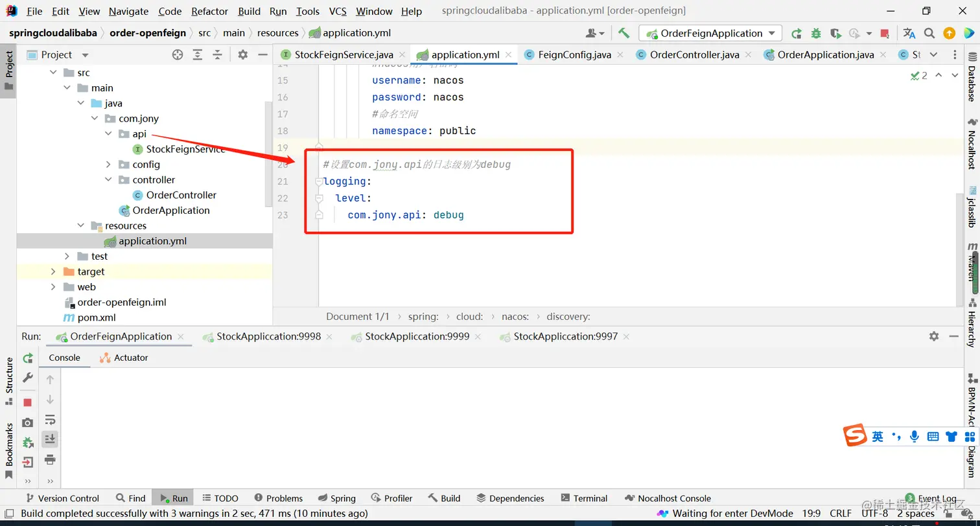The height and width of the screenshot is (526, 980).
Task: Click UTF-8 encoding in status bar
Action: coord(874,513)
